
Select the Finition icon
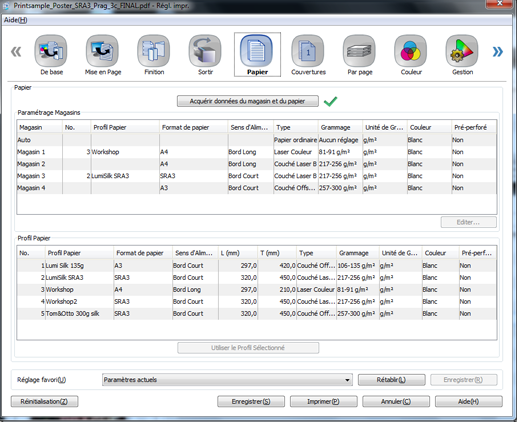coord(154,51)
